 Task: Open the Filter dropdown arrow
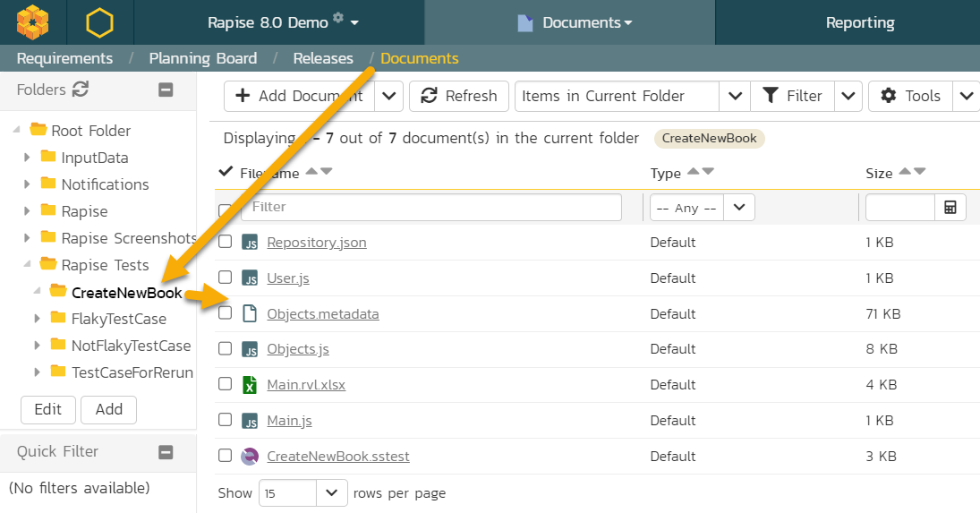tap(848, 96)
